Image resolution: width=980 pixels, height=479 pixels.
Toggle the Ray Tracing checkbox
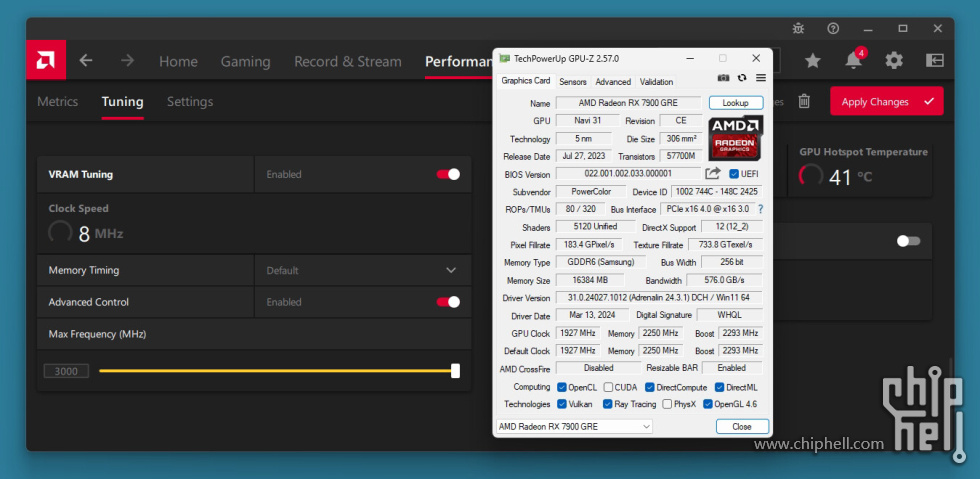608,404
